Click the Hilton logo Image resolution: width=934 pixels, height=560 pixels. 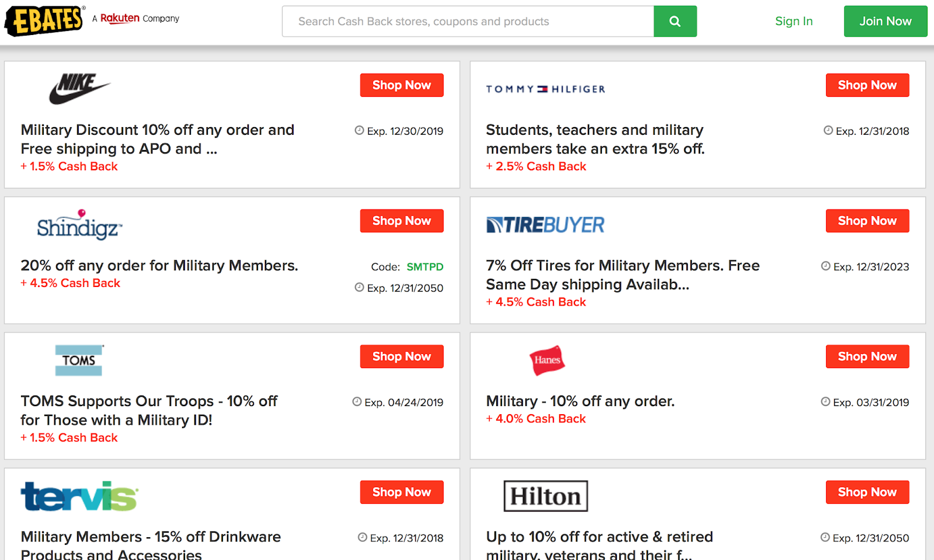click(545, 495)
